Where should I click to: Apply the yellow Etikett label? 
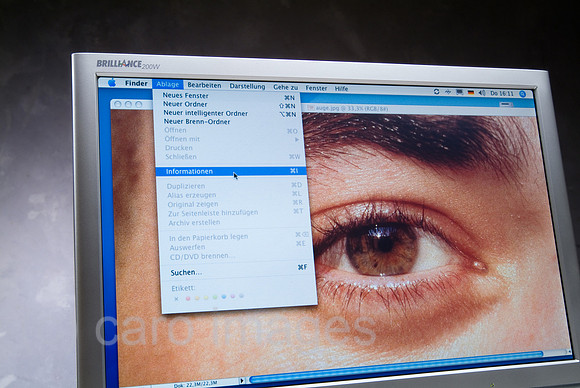(206, 297)
